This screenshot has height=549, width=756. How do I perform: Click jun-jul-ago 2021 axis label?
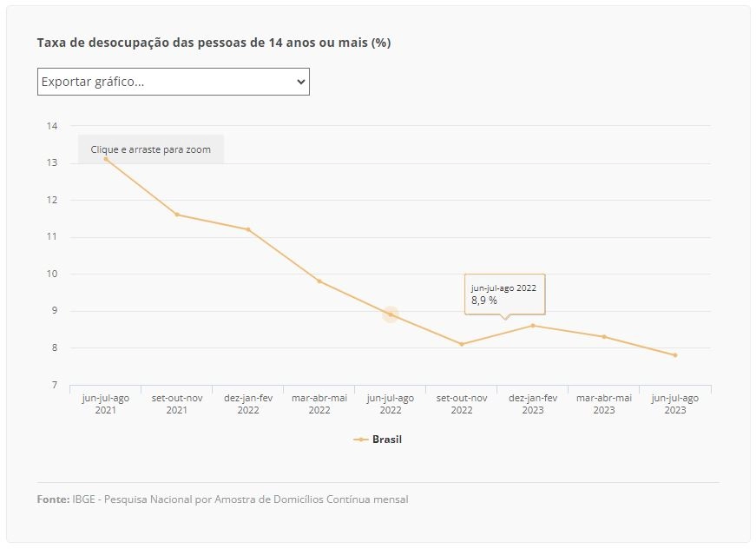tap(106, 404)
